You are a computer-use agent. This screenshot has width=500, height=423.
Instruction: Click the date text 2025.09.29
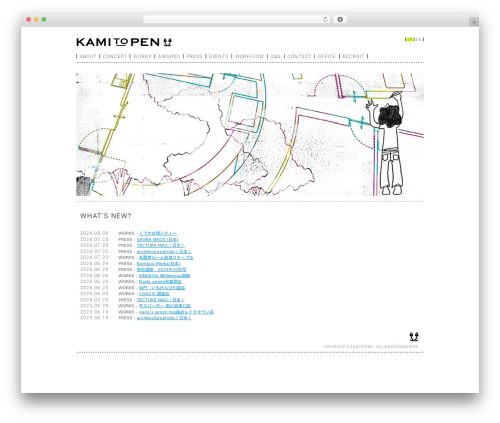pos(94,306)
